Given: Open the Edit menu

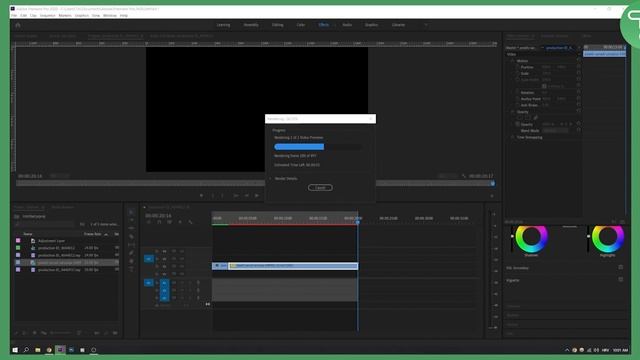Looking at the screenshot, I should point(24,16).
